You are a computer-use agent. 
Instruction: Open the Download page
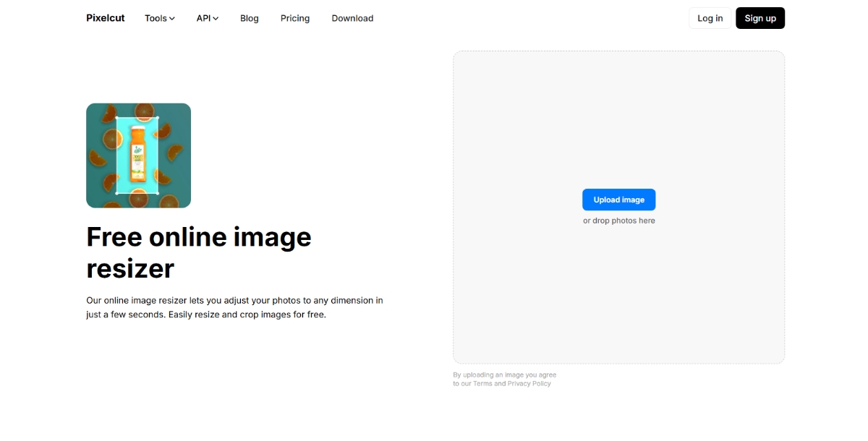click(x=352, y=18)
